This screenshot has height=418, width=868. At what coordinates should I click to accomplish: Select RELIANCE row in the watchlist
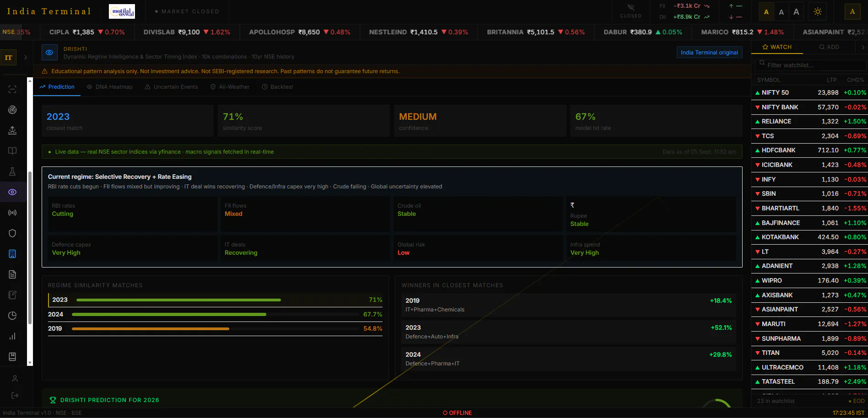[x=809, y=122]
